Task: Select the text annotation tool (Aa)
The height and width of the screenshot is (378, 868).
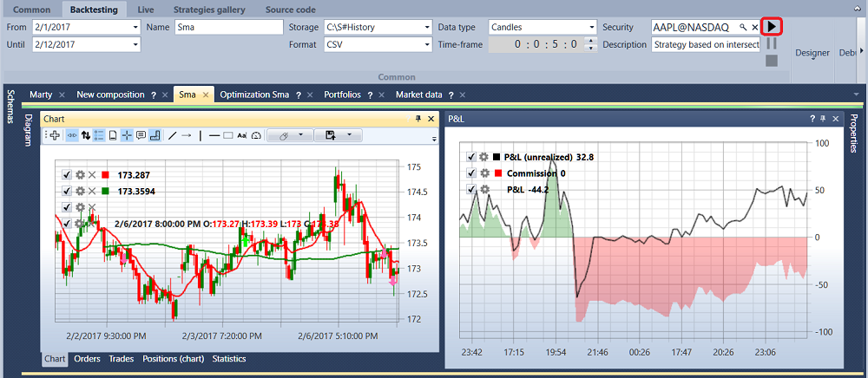Action: [x=242, y=135]
